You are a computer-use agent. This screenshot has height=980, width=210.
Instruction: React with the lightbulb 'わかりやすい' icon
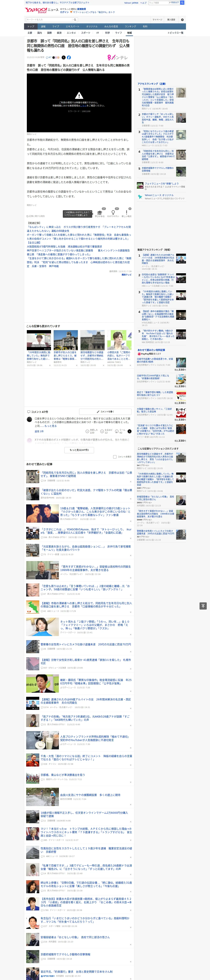(113, 213)
